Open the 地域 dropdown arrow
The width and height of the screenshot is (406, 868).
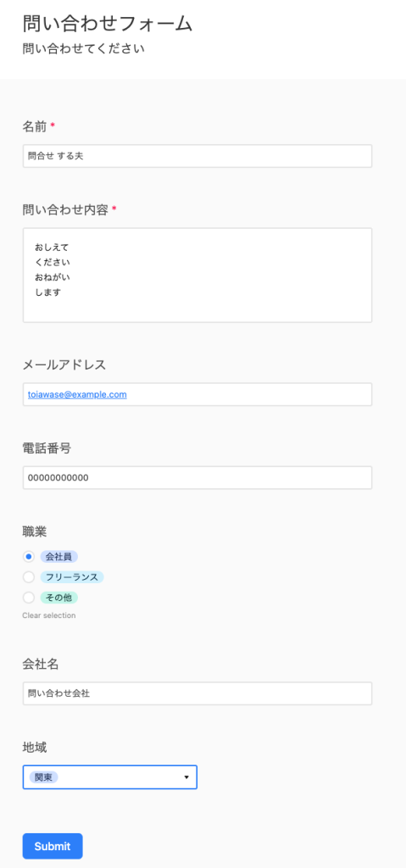point(186,777)
